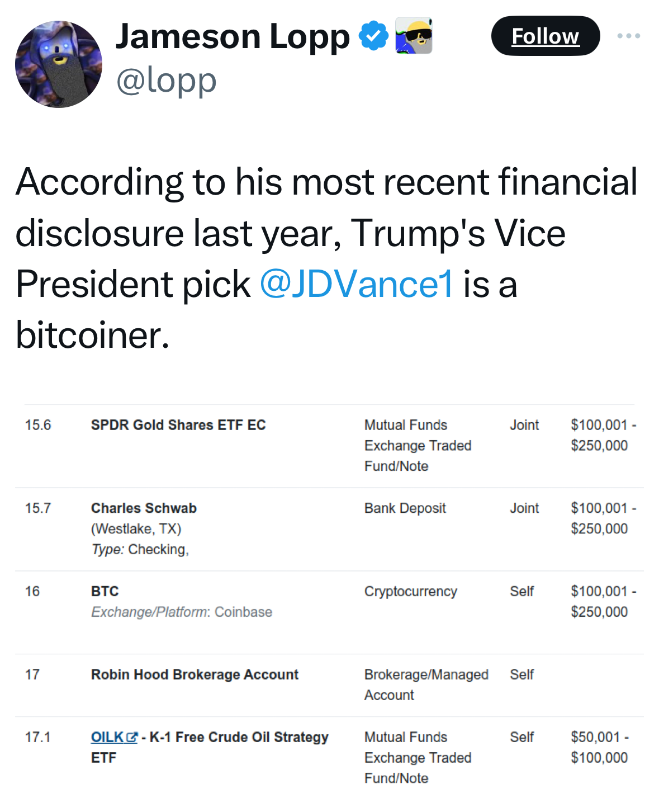Viewport: 659px width, 812px height.
Task: Click the SPDR Gold Shares ETF EC entry
Action: [178, 425]
